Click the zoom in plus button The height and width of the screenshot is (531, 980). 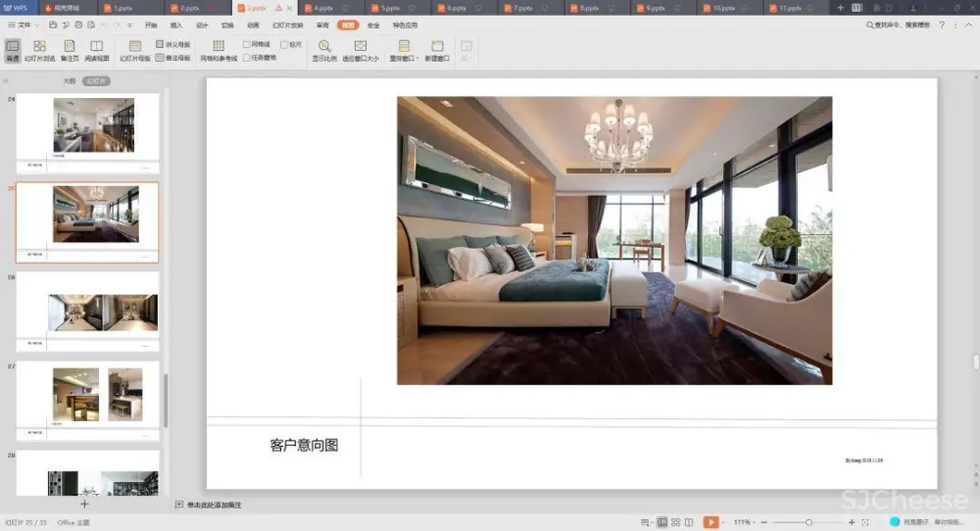point(852,522)
